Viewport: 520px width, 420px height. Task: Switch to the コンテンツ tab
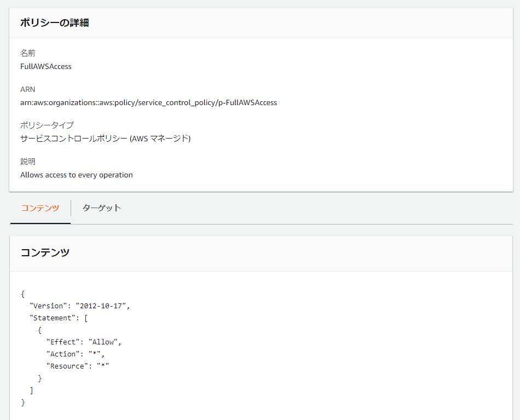40,208
